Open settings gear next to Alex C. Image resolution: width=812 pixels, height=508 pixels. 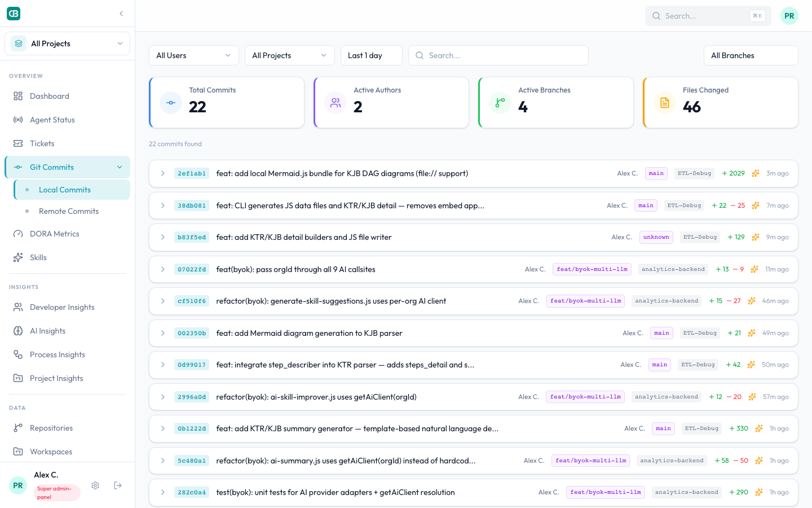(95, 485)
